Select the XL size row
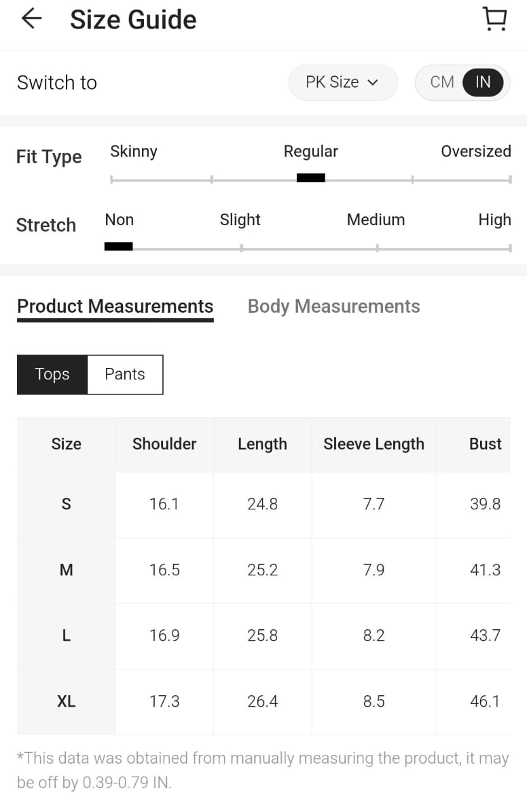 (66, 702)
